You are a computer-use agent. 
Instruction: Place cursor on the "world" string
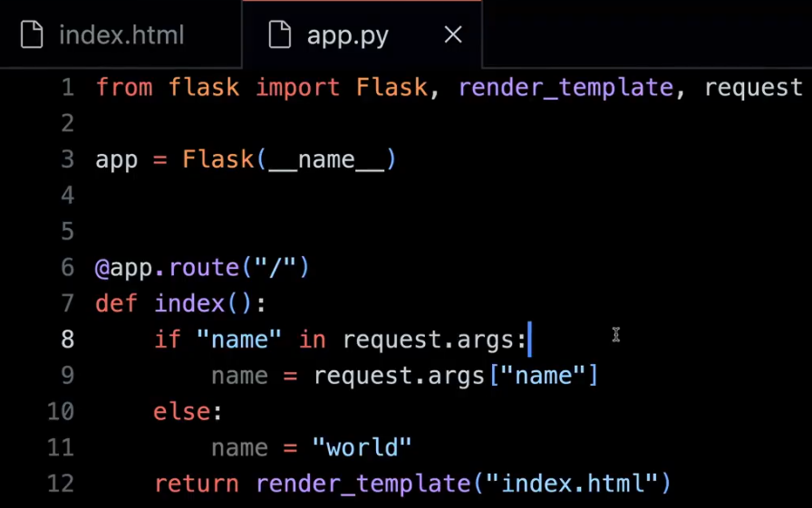(x=362, y=447)
